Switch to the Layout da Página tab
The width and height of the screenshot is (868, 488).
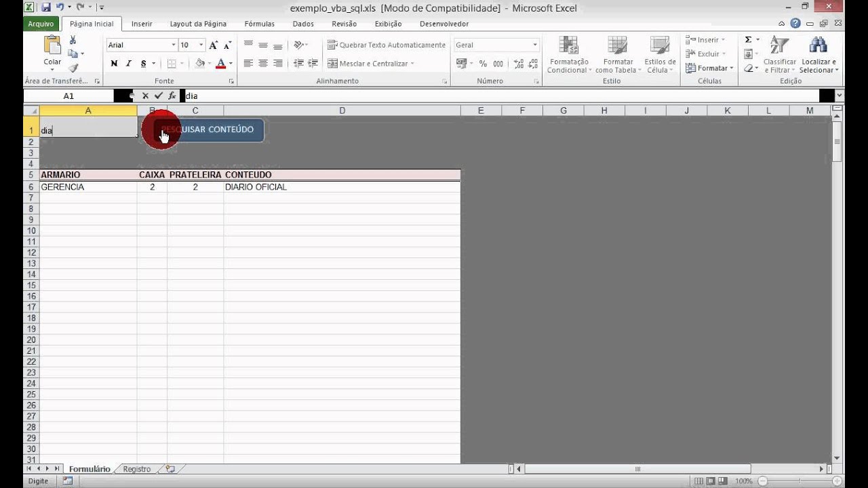(x=198, y=24)
